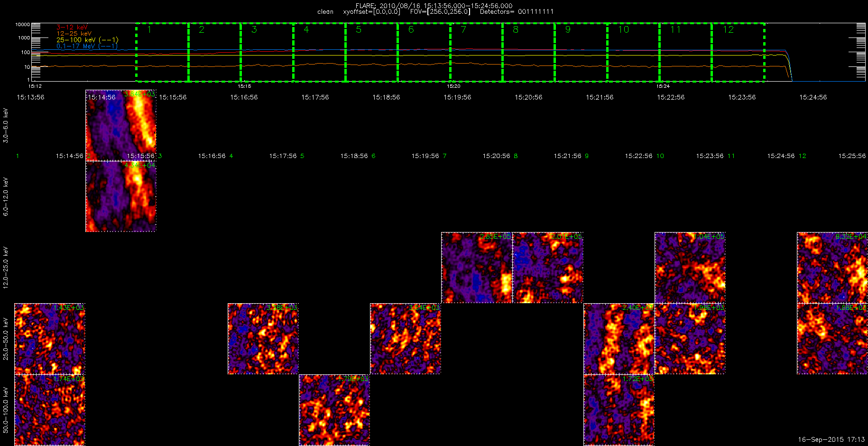Select the 12-25 keV image labeled 8.32E+04

[x=832, y=268]
